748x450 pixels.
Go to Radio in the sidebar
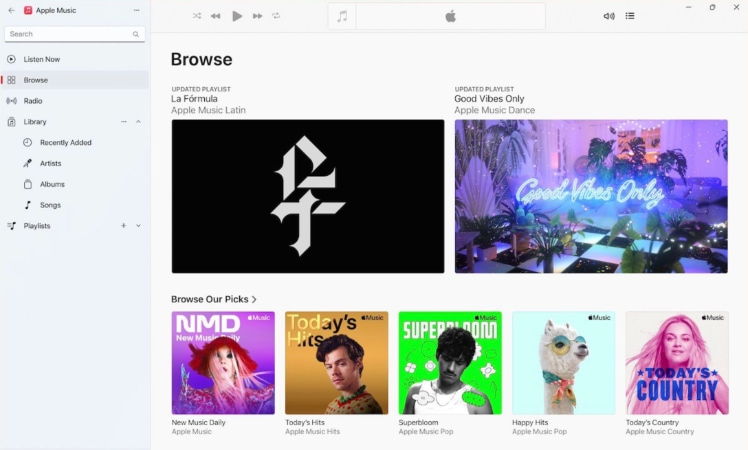(x=33, y=101)
